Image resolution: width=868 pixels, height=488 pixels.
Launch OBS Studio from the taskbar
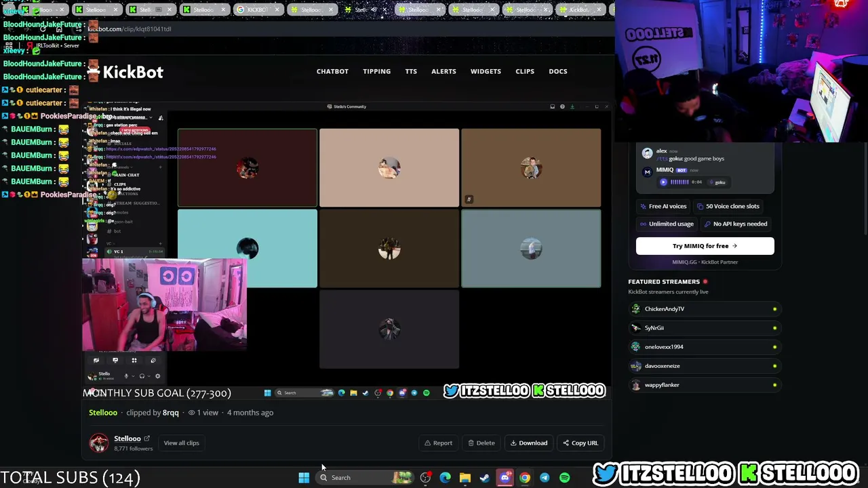click(425, 478)
